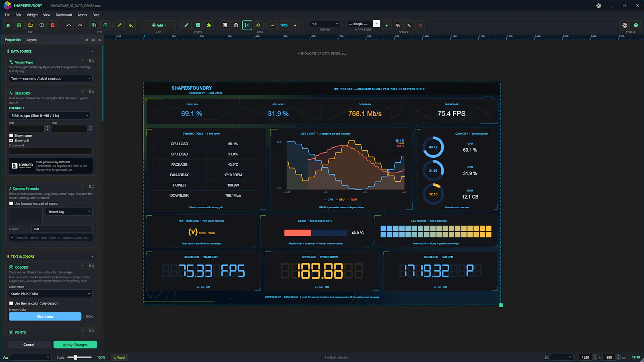Toggle the snap magnet icon

(236, 25)
